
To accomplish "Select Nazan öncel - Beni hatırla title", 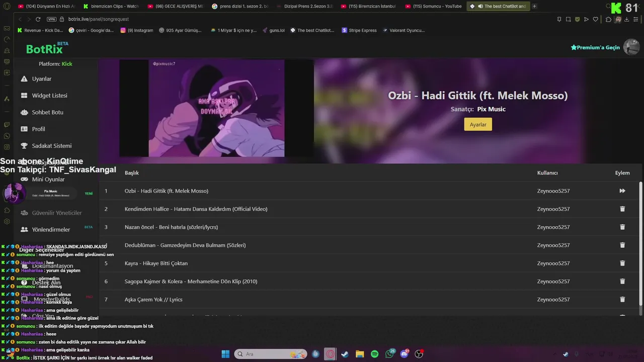I will (171, 227).
